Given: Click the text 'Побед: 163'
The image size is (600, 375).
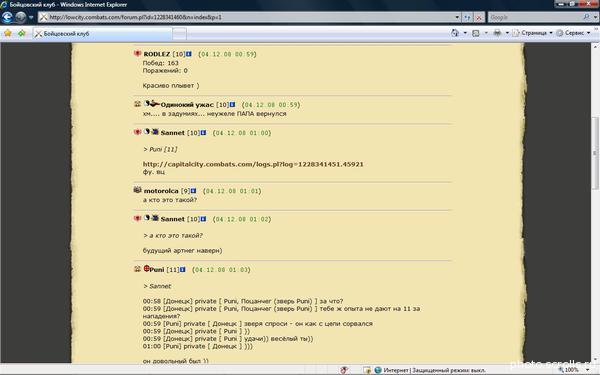Looking at the screenshot, I should [160, 63].
